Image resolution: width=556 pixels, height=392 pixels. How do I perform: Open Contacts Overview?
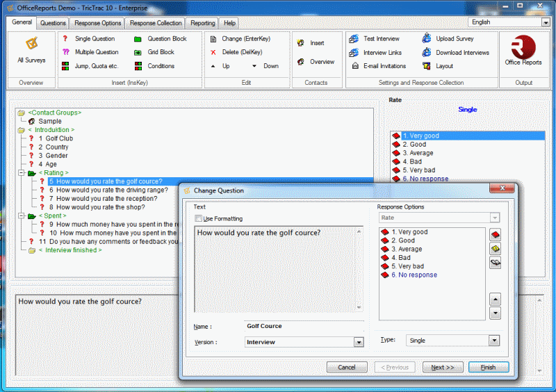(x=316, y=62)
